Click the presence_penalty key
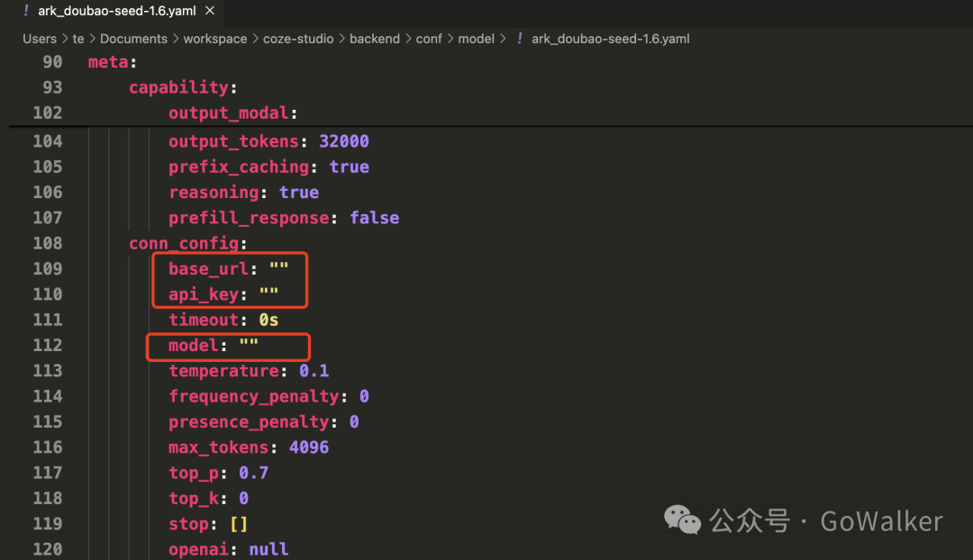Screen dimensions: 973x560 point(249,421)
